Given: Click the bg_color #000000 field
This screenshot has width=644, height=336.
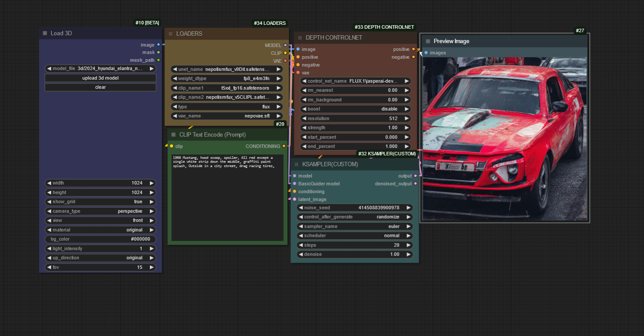Looking at the screenshot, I should point(100,239).
